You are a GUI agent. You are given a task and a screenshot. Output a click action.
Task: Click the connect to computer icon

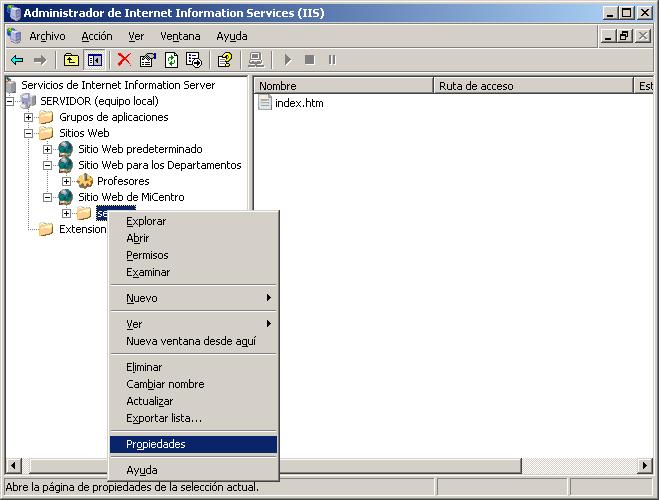tap(256, 60)
